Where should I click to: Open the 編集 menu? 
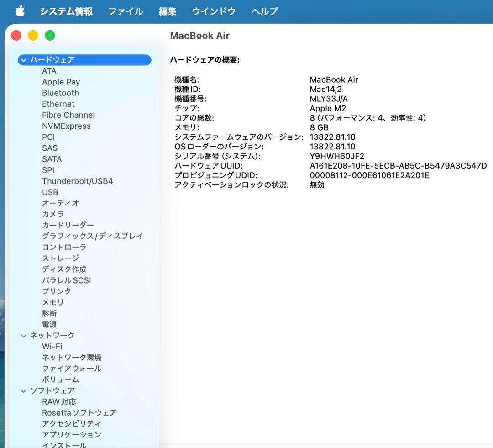click(167, 11)
